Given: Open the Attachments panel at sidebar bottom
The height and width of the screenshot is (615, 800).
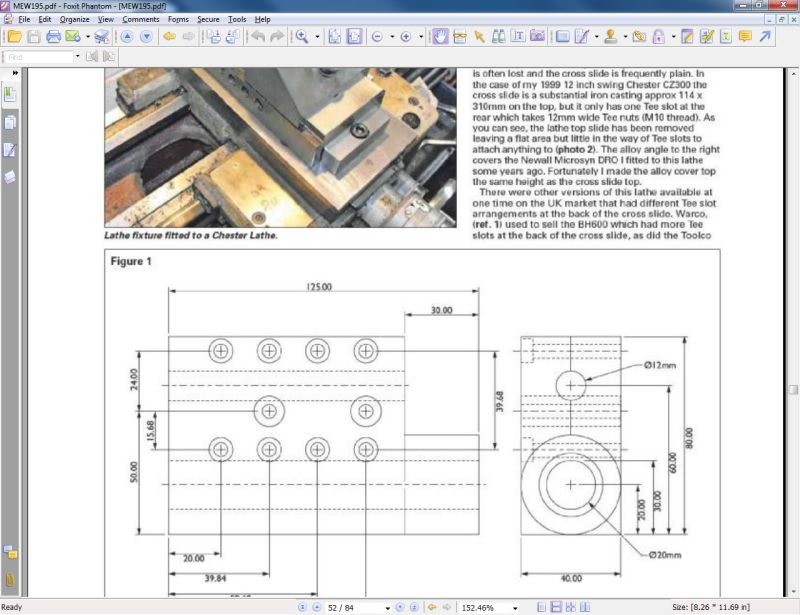Looking at the screenshot, I should 10,580.
